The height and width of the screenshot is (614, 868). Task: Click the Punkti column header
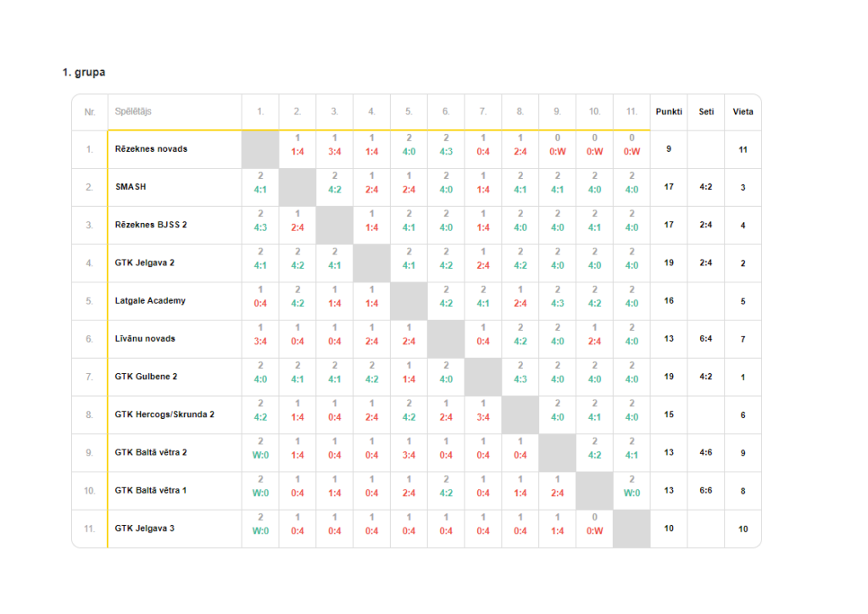pos(669,112)
